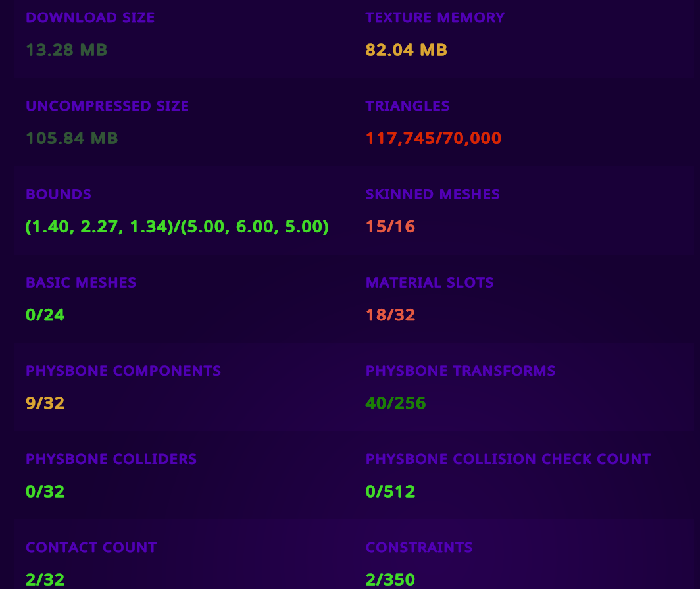Image resolution: width=700 pixels, height=589 pixels.
Task: Select the BOUNDS label
Action: (59, 194)
